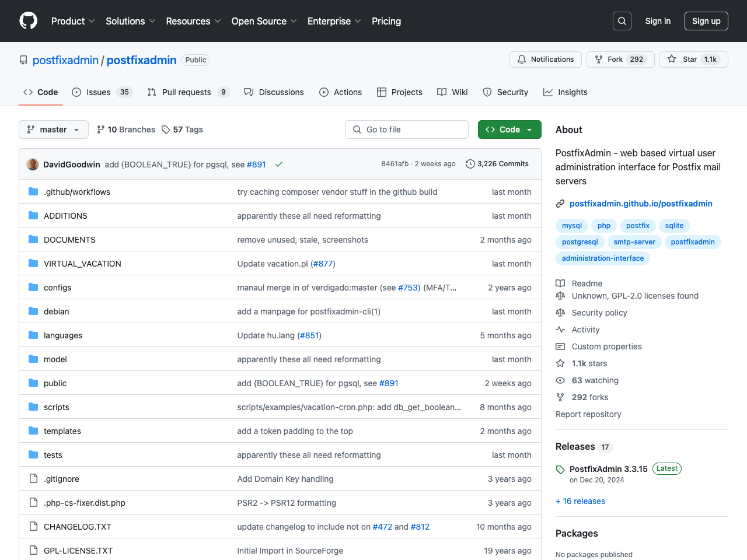Open the Projects tab
This screenshot has width=747, height=560.
pos(400,92)
